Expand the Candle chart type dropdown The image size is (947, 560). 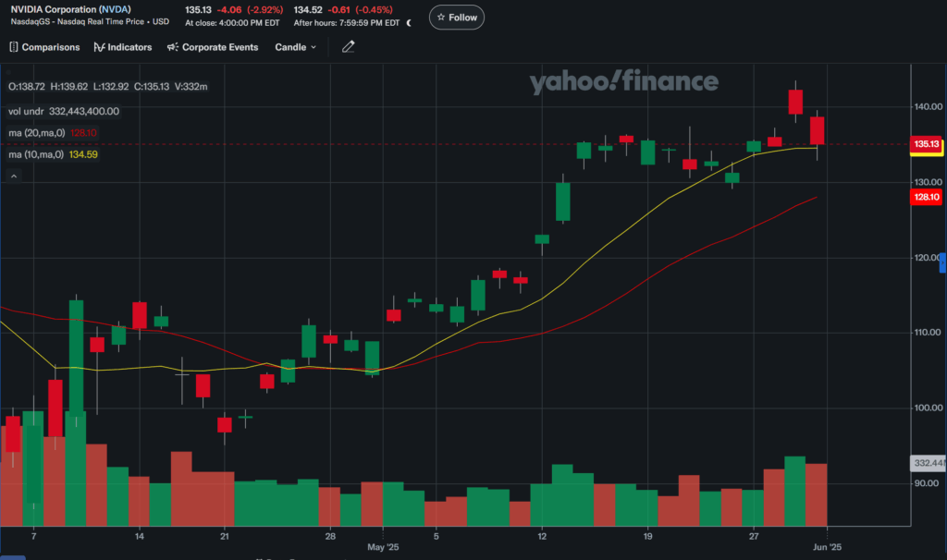pos(295,47)
